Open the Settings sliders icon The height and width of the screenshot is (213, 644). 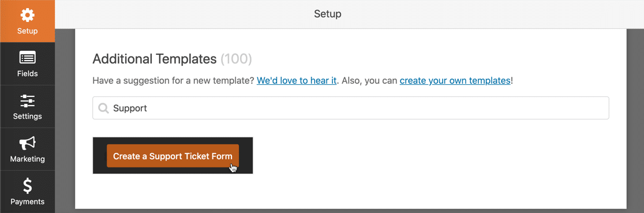pyautogui.click(x=27, y=101)
